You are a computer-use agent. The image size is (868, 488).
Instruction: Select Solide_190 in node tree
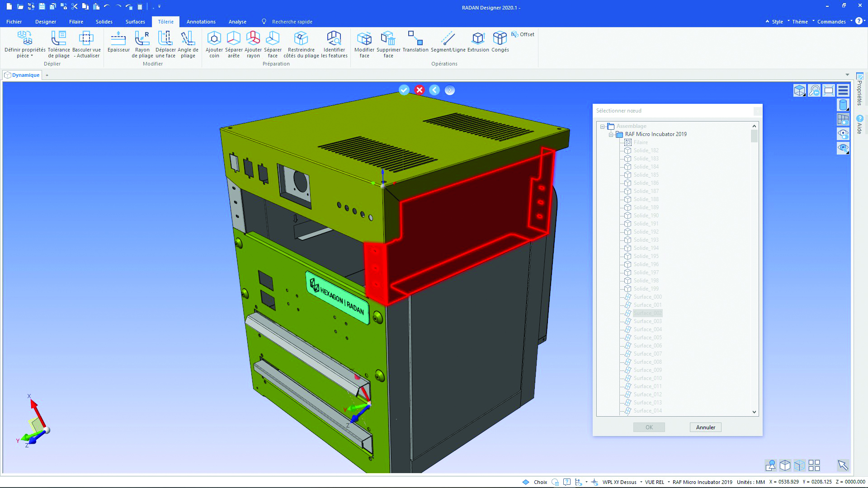point(646,216)
